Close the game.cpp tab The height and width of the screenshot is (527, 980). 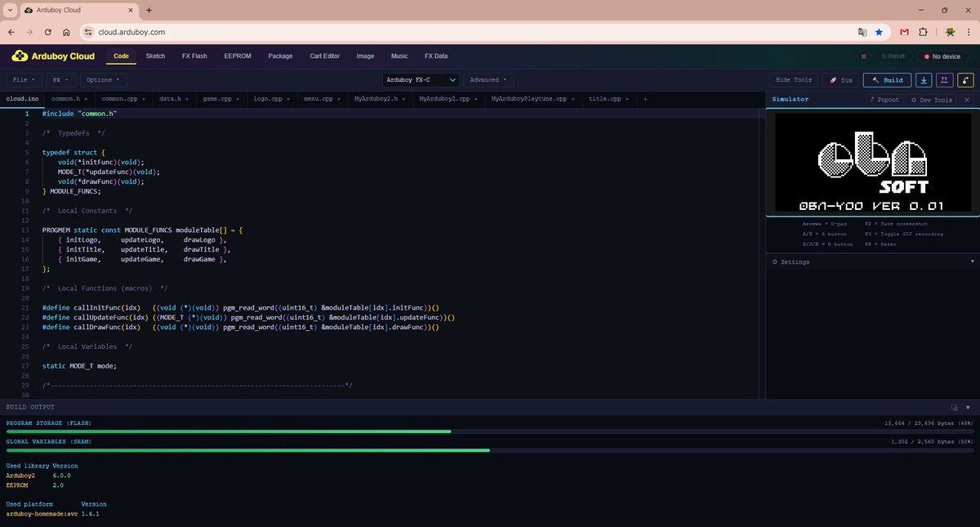coord(238,99)
